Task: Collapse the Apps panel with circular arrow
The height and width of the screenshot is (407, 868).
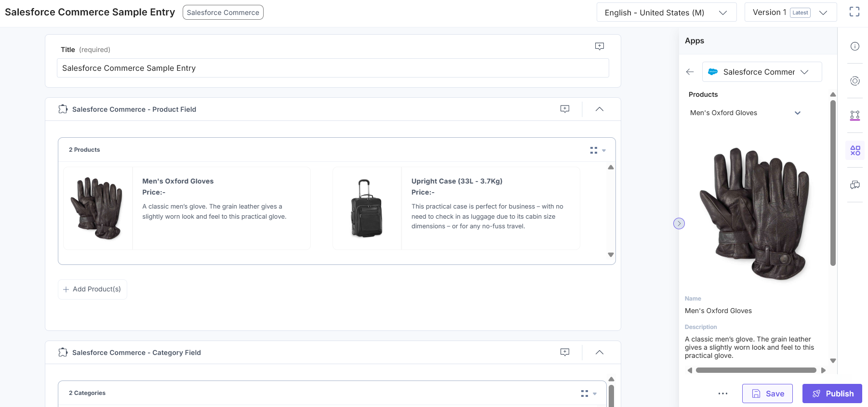Action: (x=679, y=223)
